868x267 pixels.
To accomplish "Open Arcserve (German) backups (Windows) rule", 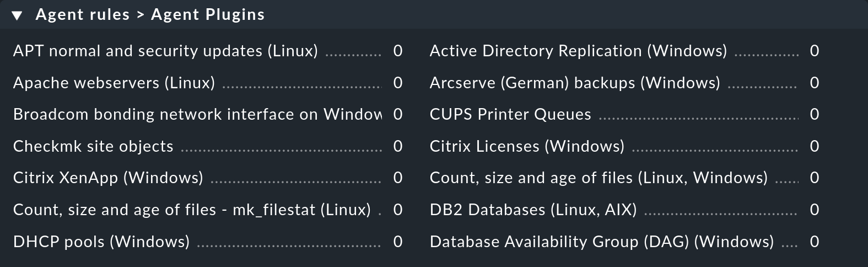I will click(575, 83).
